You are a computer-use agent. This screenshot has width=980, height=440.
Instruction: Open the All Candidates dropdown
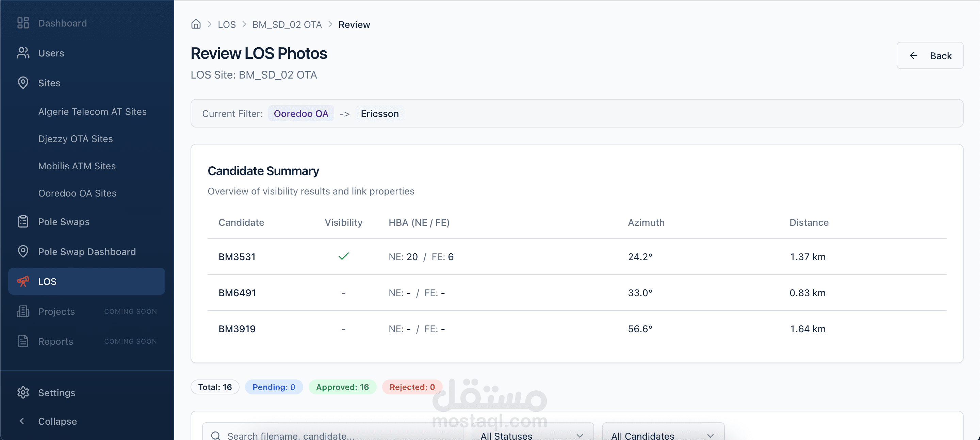tap(663, 435)
